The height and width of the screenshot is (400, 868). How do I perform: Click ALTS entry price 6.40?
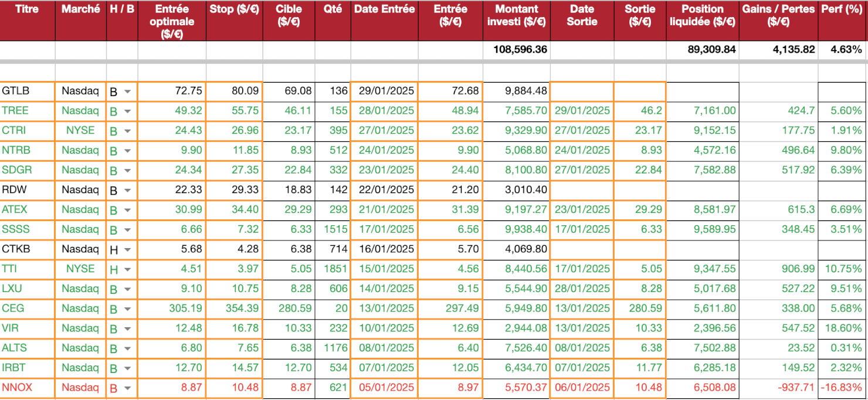450,348
